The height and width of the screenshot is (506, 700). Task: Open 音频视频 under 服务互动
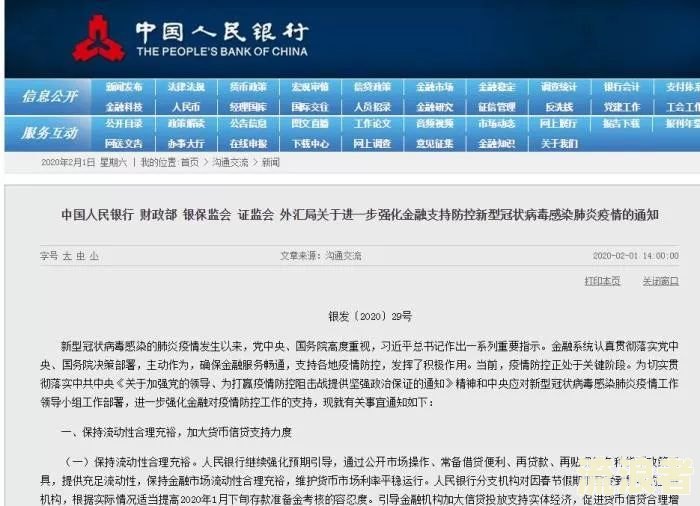pyautogui.click(x=434, y=124)
